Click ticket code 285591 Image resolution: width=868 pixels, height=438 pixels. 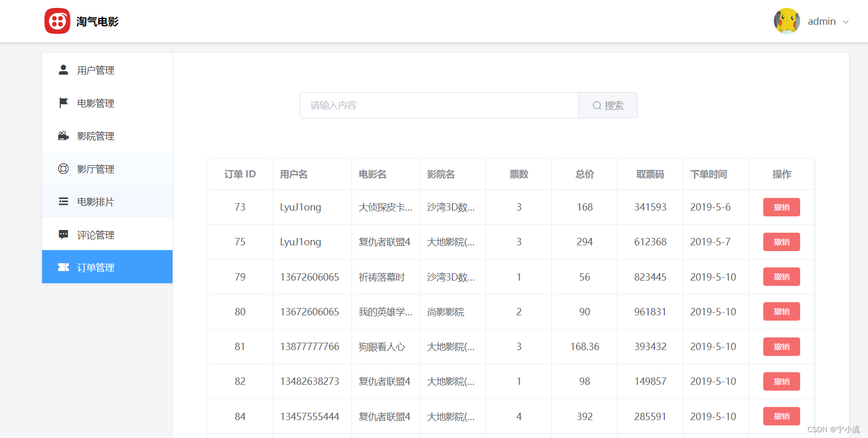pos(650,416)
